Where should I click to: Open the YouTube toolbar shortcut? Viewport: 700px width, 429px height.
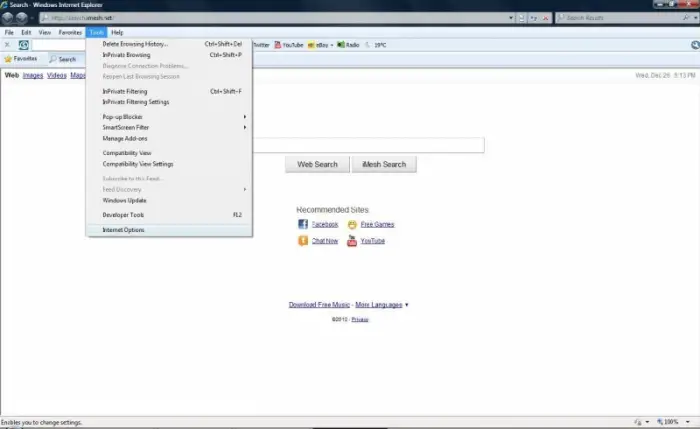click(288, 45)
